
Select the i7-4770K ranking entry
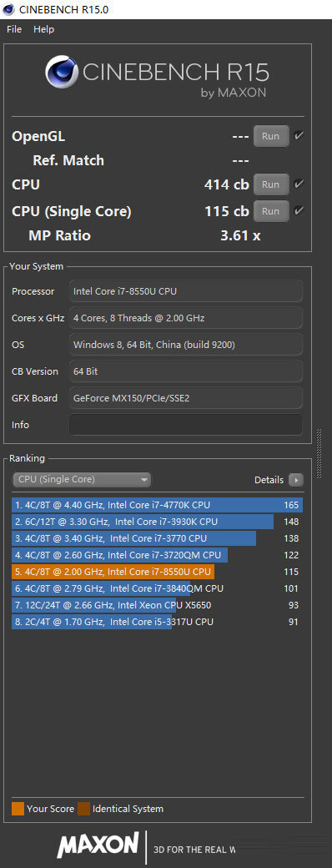157,505
